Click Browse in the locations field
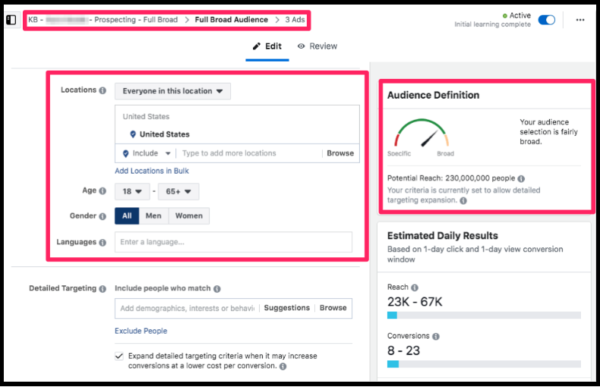 pyautogui.click(x=340, y=153)
